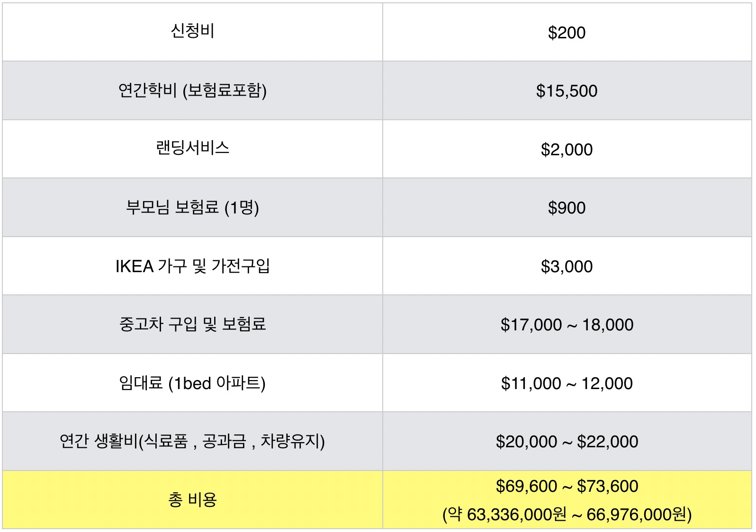This screenshot has height=532, width=756.
Task: Click the $20,000 ~ $22,000 living cost cell
Action: point(567,441)
